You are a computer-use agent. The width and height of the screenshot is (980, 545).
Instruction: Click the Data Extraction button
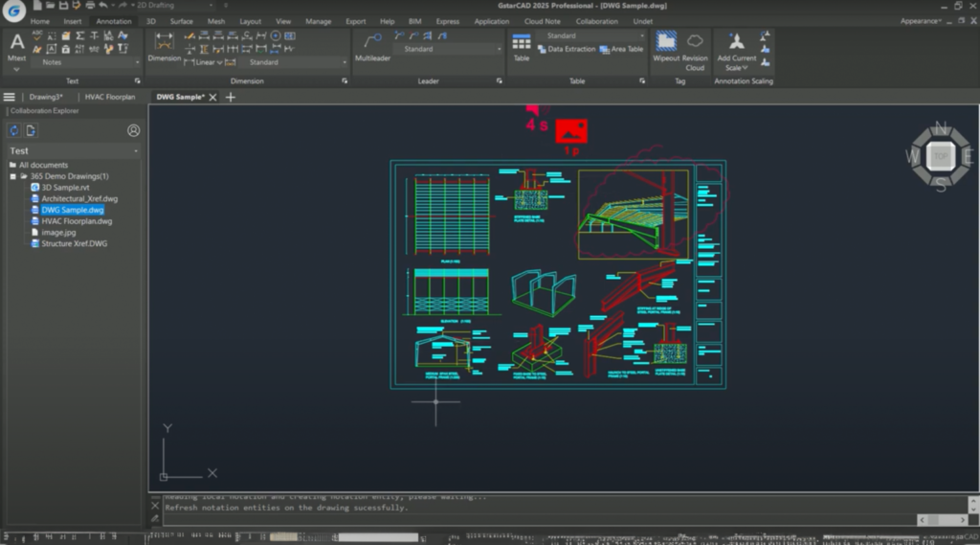pyautogui.click(x=566, y=49)
